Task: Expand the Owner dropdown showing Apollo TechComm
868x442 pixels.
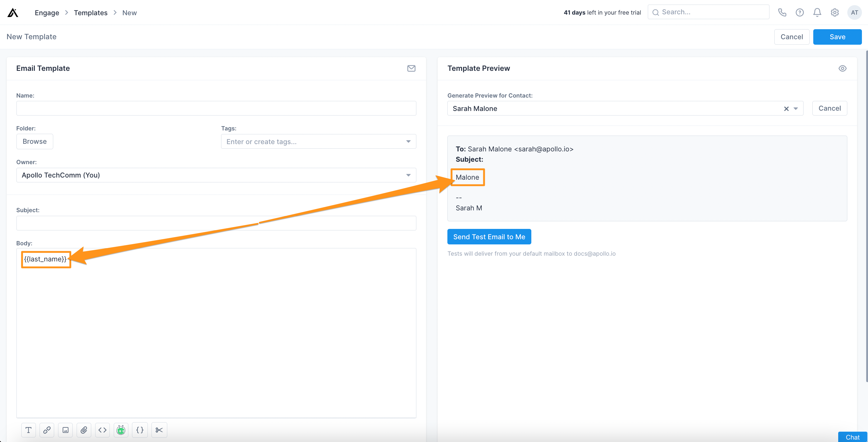Action: click(x=408, y=175)
